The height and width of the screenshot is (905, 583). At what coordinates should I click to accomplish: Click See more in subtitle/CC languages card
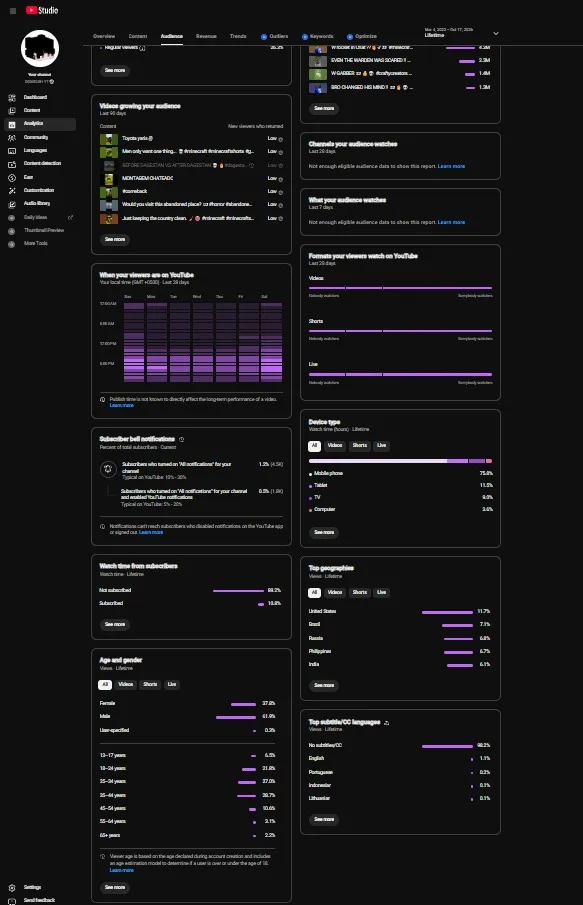click(324, 819)
